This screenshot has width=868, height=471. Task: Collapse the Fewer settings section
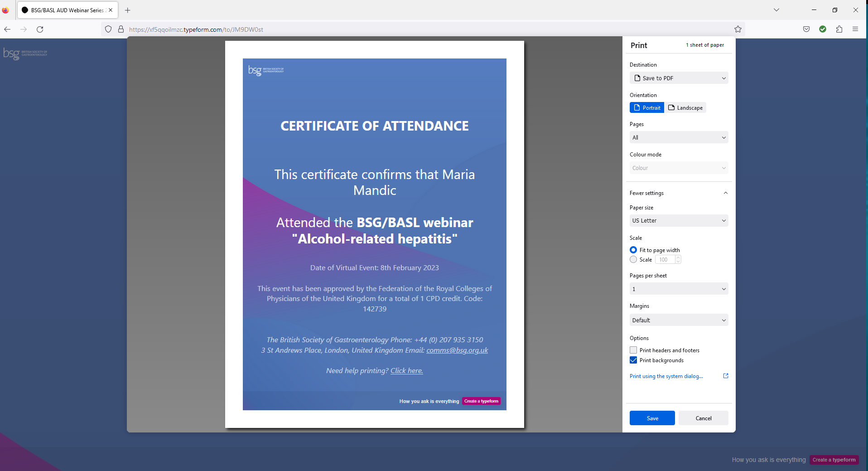[x=679, y=193]
